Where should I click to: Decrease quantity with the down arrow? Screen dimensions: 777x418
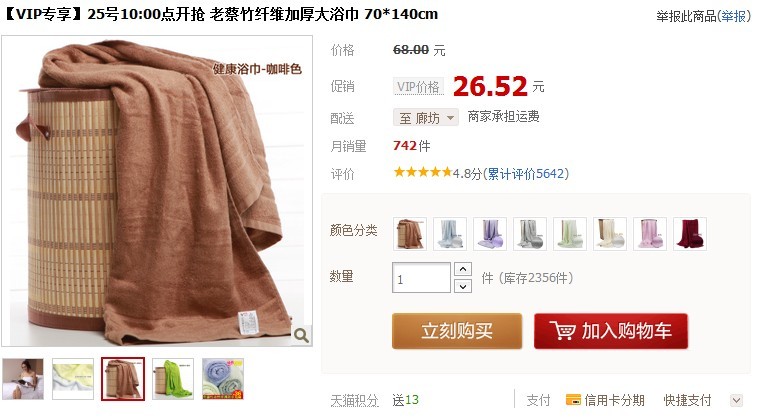pyautogui.click(x=463, y=286)
